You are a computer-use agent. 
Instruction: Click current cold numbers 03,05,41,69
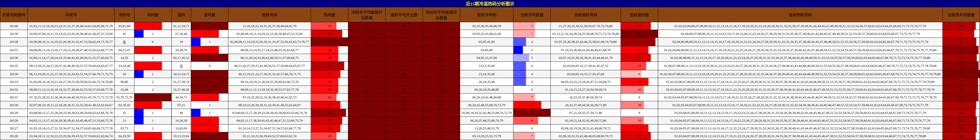click(487, 42)
